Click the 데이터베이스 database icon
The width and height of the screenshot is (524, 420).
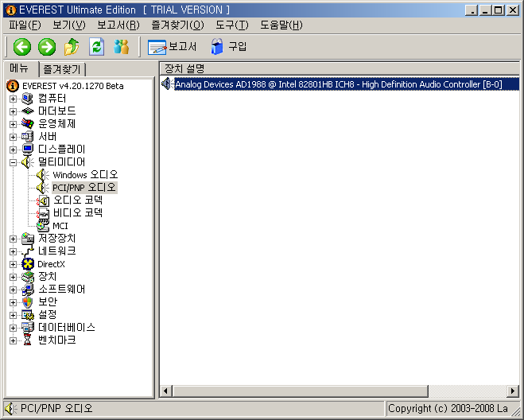[x=28, y=328]
